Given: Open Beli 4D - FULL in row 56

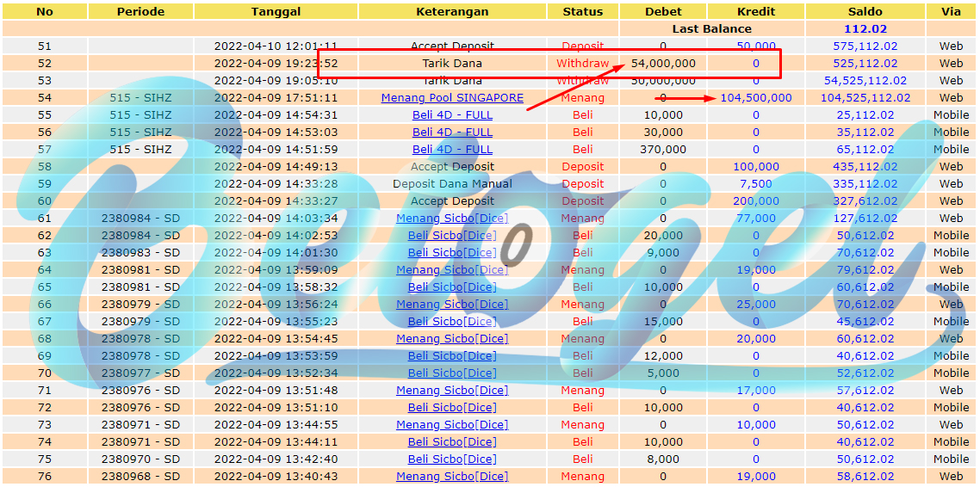Looking at the screenshot, I should 452,133.
